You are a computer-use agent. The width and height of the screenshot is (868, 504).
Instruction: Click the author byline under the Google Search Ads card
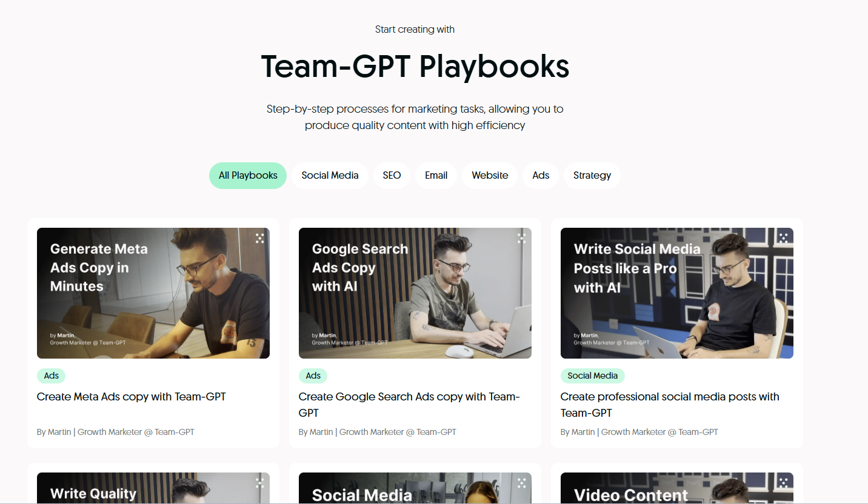378,432
